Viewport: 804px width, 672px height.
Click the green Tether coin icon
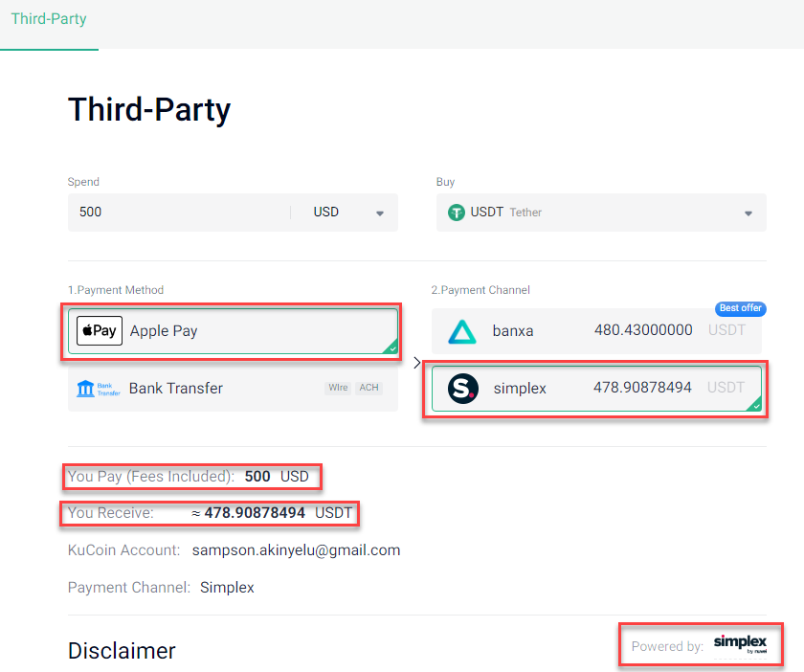point(456,213)
